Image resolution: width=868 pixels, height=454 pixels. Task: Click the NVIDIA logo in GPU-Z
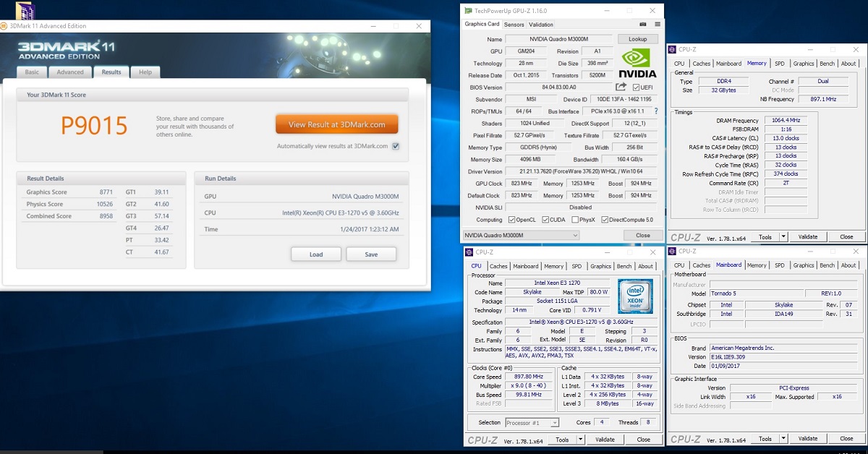pos(639,63)
